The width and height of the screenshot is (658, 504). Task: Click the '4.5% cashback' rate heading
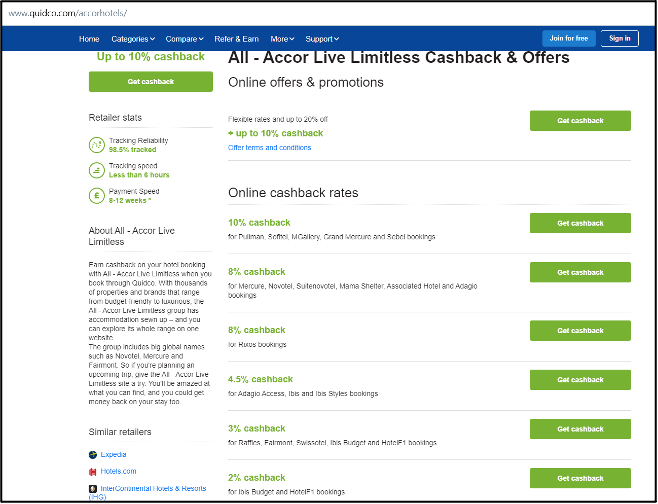(260, 379)
